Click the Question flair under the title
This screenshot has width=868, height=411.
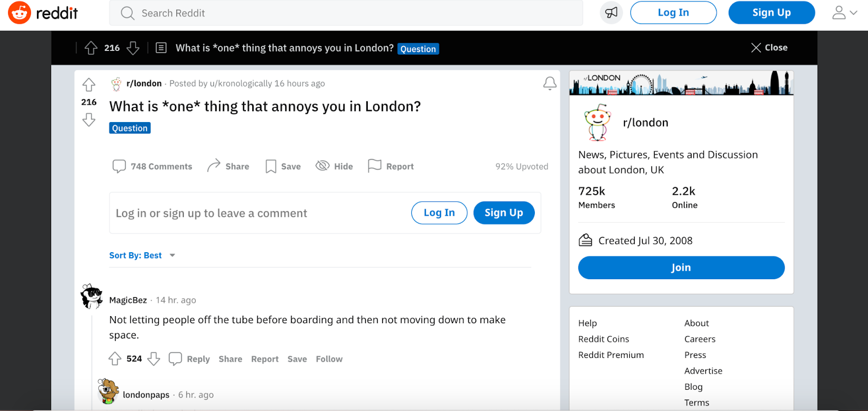pyautogui.click(x=130, y=128)
